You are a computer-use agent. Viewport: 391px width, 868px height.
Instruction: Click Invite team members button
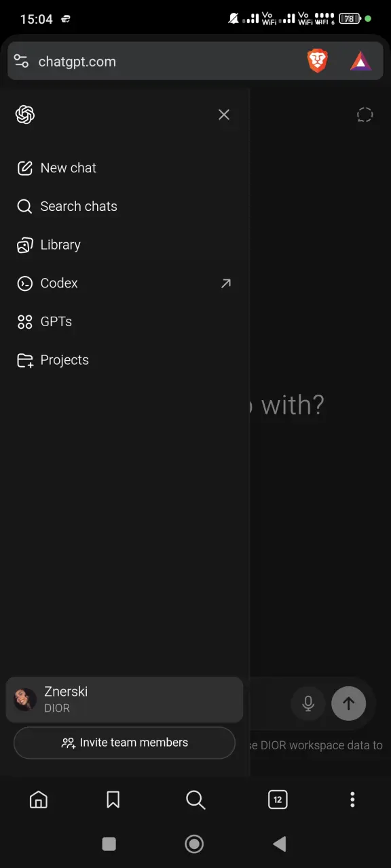[x=124, y=743]
